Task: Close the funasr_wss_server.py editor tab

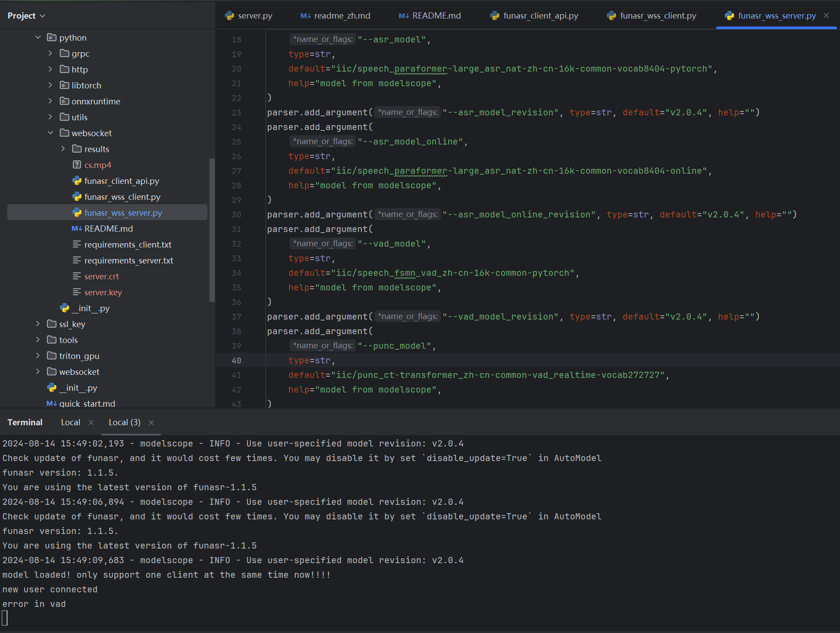Action: point(826,15)
